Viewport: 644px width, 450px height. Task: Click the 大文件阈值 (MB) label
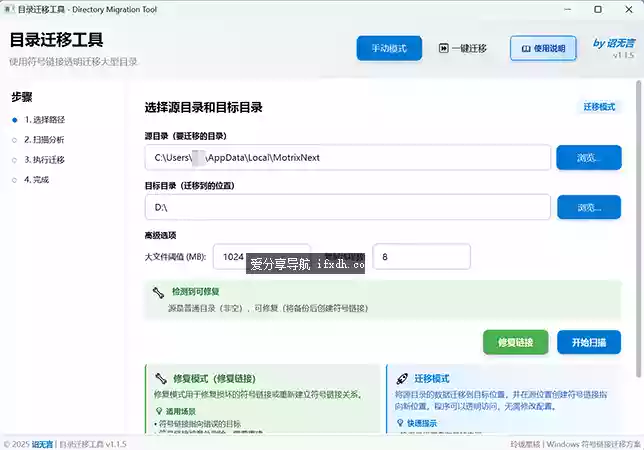pyautogui.click(x=175, y=257)
